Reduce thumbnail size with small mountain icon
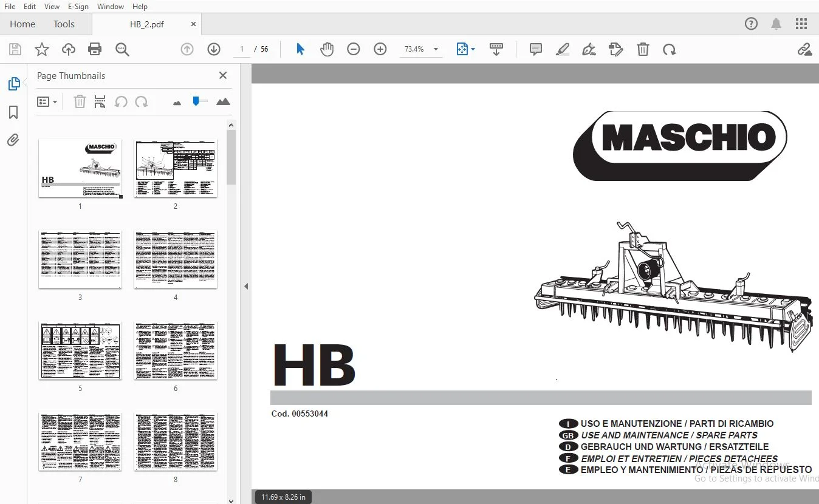819x504 pixels. (x=177, y=103)
